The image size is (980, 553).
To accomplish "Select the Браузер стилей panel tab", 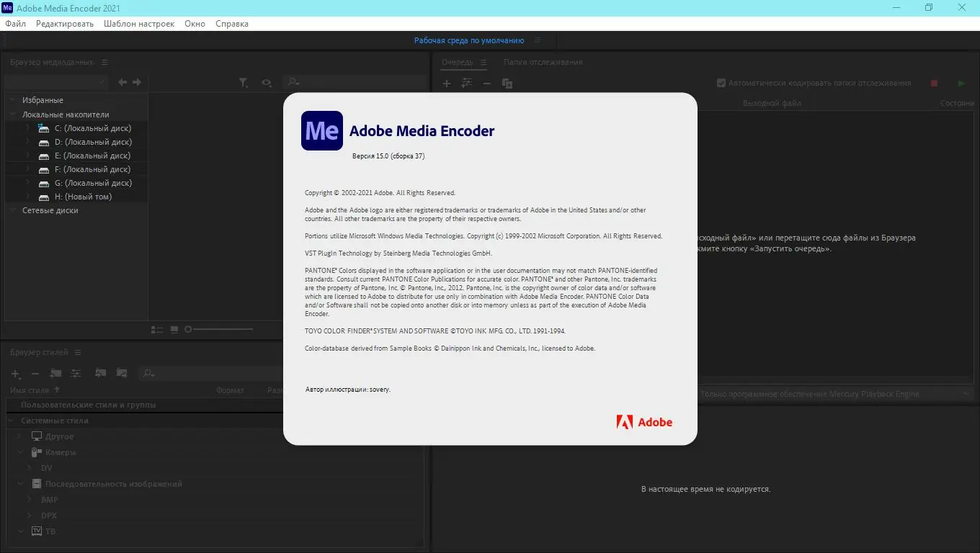I will [40, 352].
